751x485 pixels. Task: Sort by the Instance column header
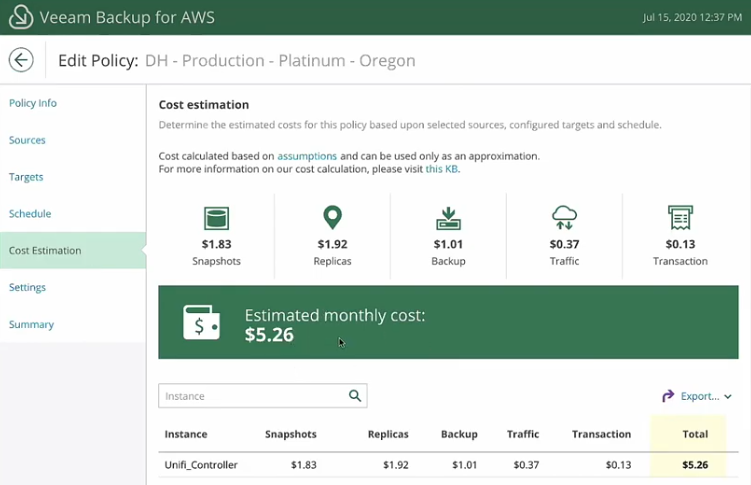click(x=186, y=434)
